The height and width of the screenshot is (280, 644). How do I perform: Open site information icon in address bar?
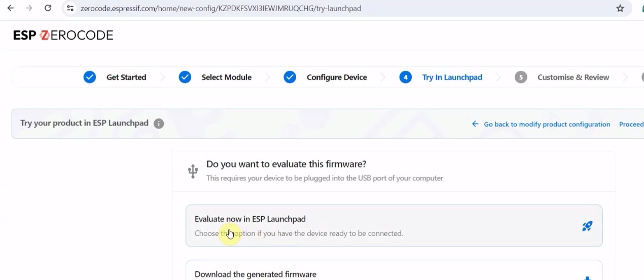tap(70, 8)
